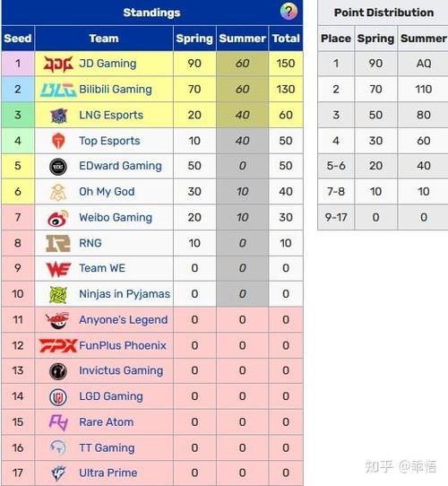The height and width of the screenshot is (486, 448).
Task: Click the Seed column header
Action: [x=18, y=39]
